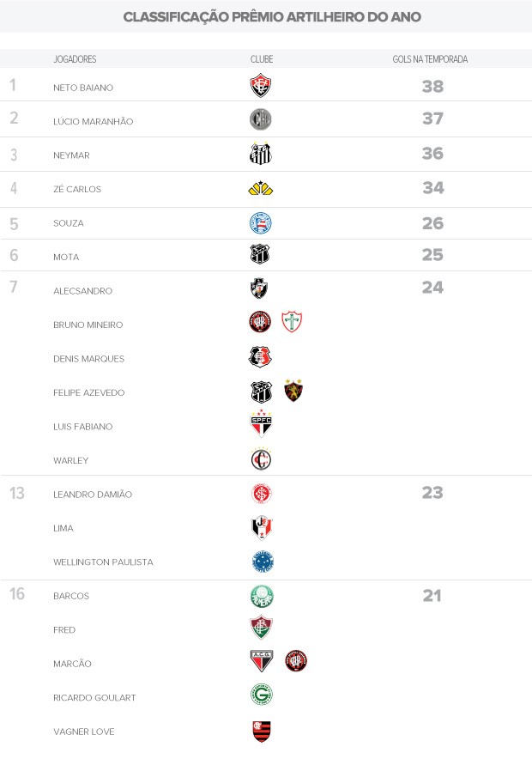532x759 pixels.
Task: Click the Gols na Temporada column header
Action: (x=432, y=59)
